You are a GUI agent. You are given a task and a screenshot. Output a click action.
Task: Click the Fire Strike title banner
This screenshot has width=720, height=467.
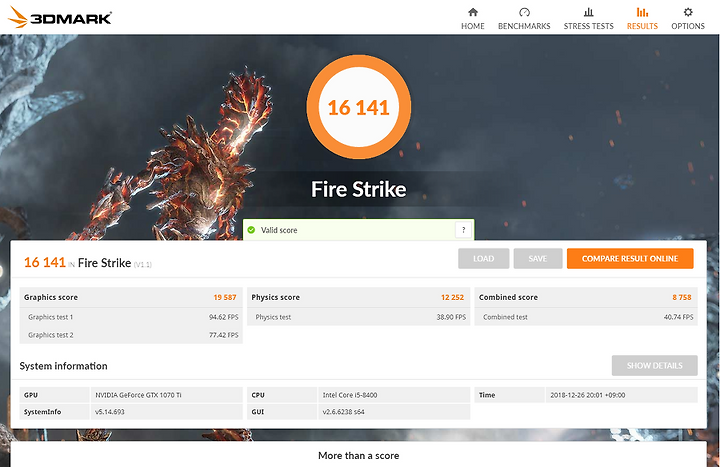click(359, 189)
